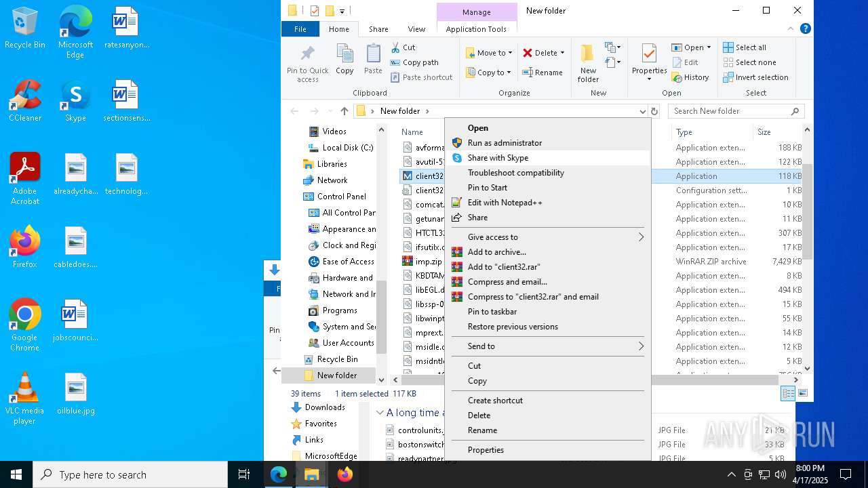Click Select all in the ribbon
The image size is (868, 488).
pos(745,47)
